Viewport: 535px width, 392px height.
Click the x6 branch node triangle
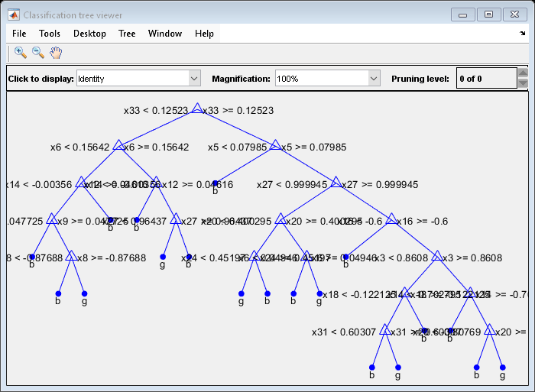coord(118,146)
